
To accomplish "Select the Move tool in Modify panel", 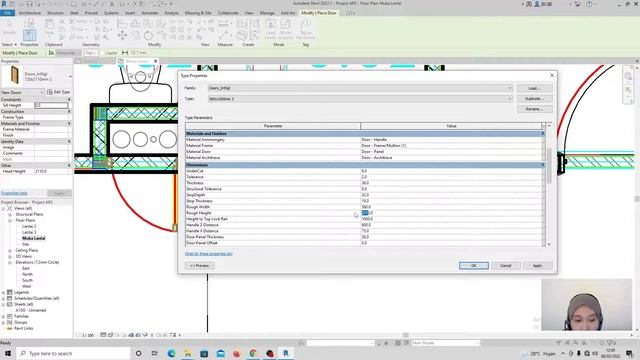I will point(122,36).
